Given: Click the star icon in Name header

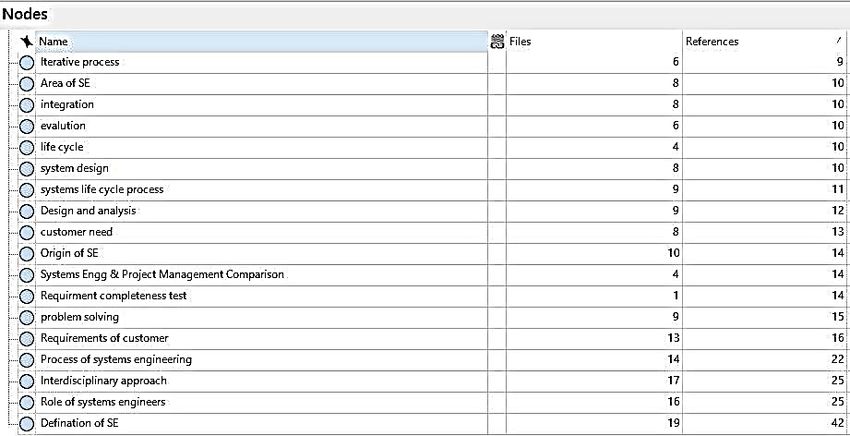Looking at the screenshot, I should (x=26, y=41).
